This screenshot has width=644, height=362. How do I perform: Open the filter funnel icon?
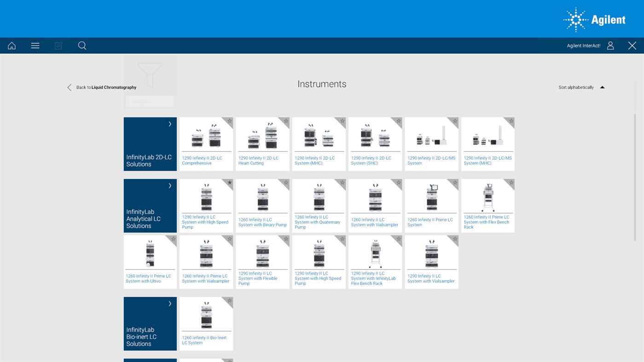[x=150, y=75]
